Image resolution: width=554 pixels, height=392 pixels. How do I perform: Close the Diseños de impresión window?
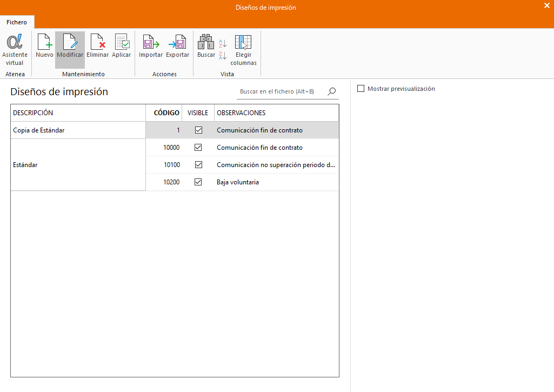click(x=547, y=5)
